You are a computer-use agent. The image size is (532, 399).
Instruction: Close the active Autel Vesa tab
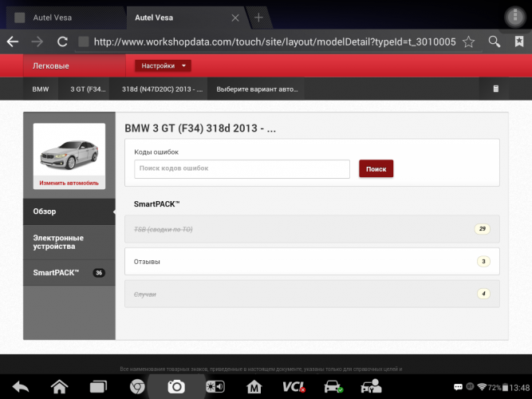point(235,18)
